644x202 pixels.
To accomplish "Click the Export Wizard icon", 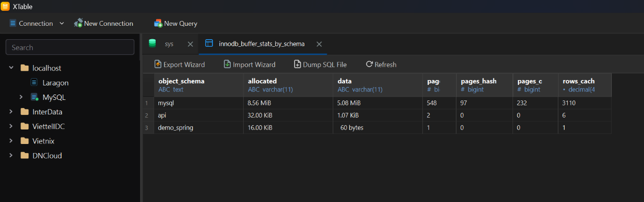I will [x=158, y=64].
